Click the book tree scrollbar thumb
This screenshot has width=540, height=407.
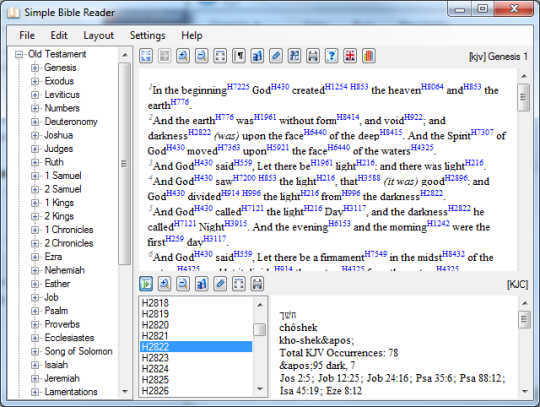(125, 164)
